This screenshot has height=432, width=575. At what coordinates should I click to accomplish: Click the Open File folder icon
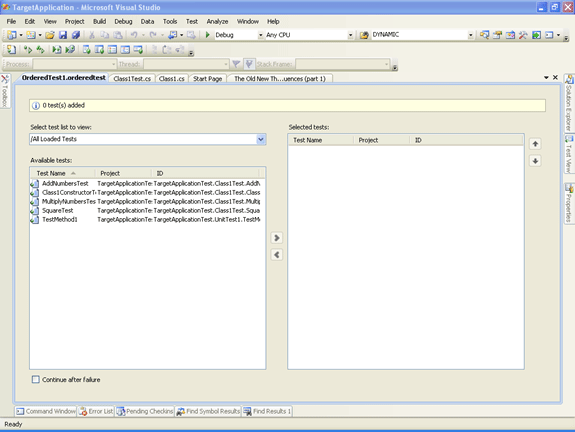point(50,35)
